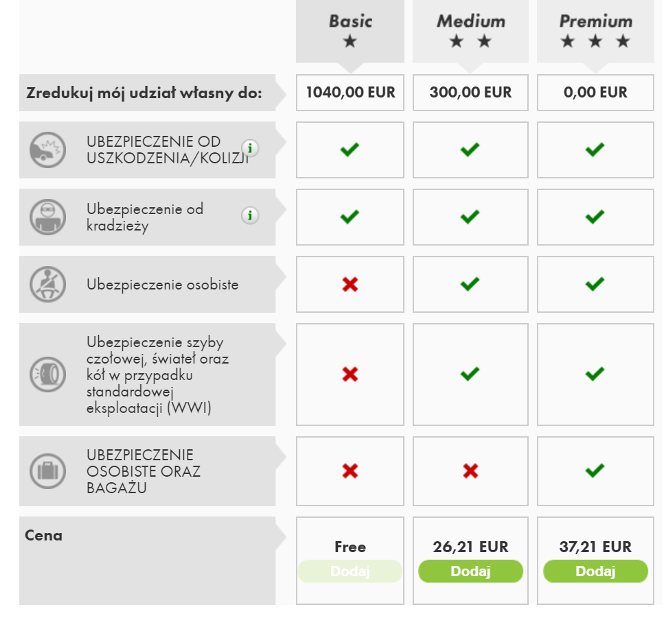672x622 pixels.
Task: Open info tooltip for Ubezpieczenie od kradzieży
Action: [250, 215]
